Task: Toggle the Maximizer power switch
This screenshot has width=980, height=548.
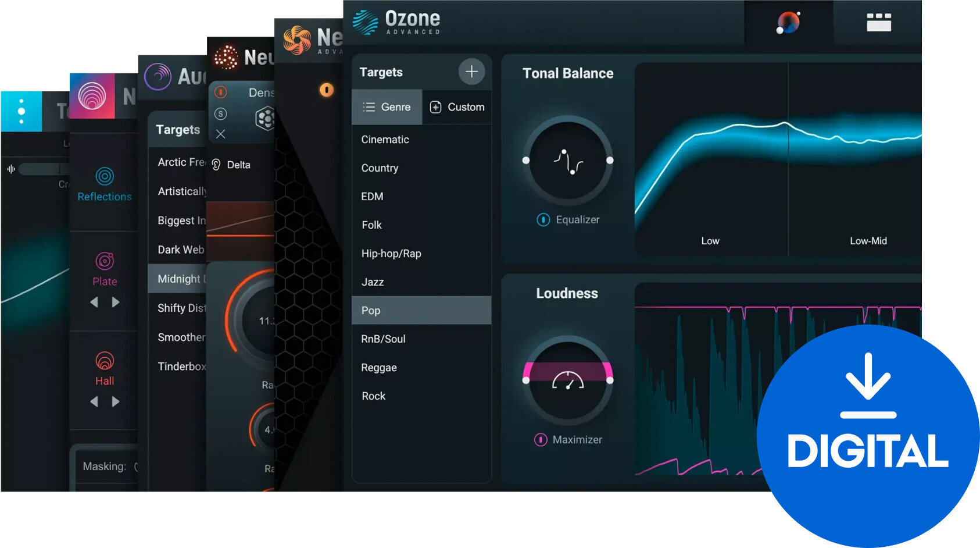Action: [541, 440]
